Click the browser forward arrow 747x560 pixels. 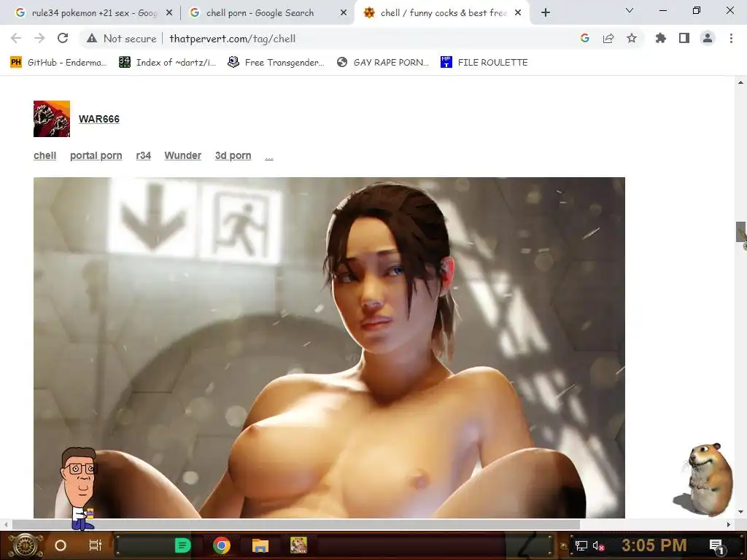point(39,38)
